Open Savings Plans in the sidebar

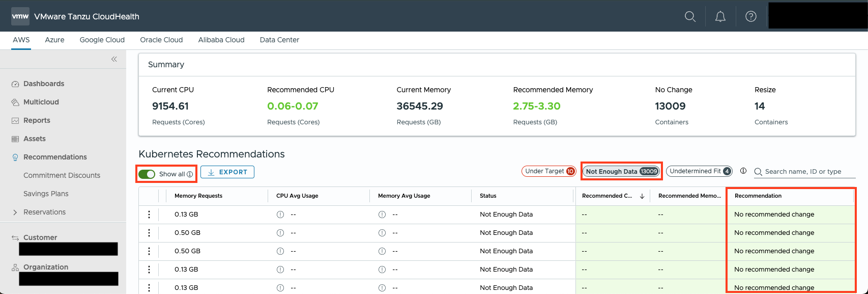point(46,194)
